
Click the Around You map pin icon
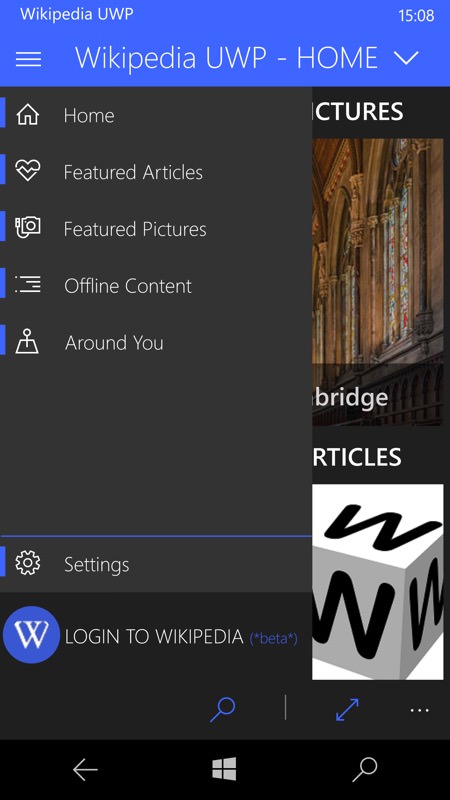pos(28,342)
